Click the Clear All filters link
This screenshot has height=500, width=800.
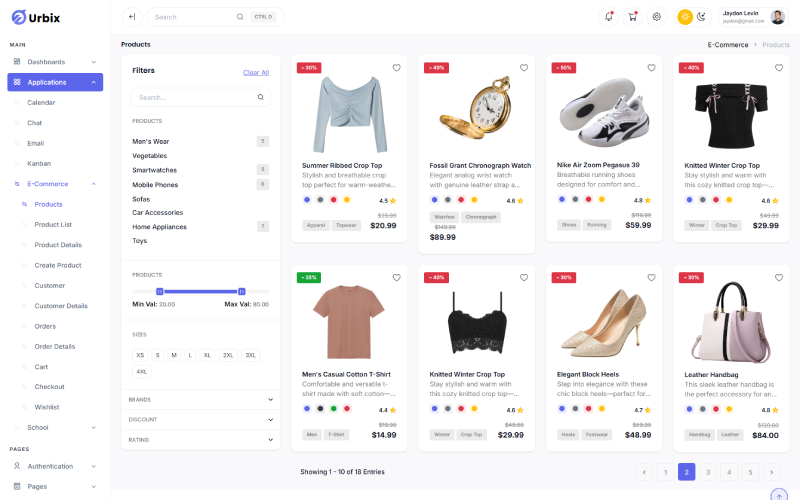click(255, 72)
